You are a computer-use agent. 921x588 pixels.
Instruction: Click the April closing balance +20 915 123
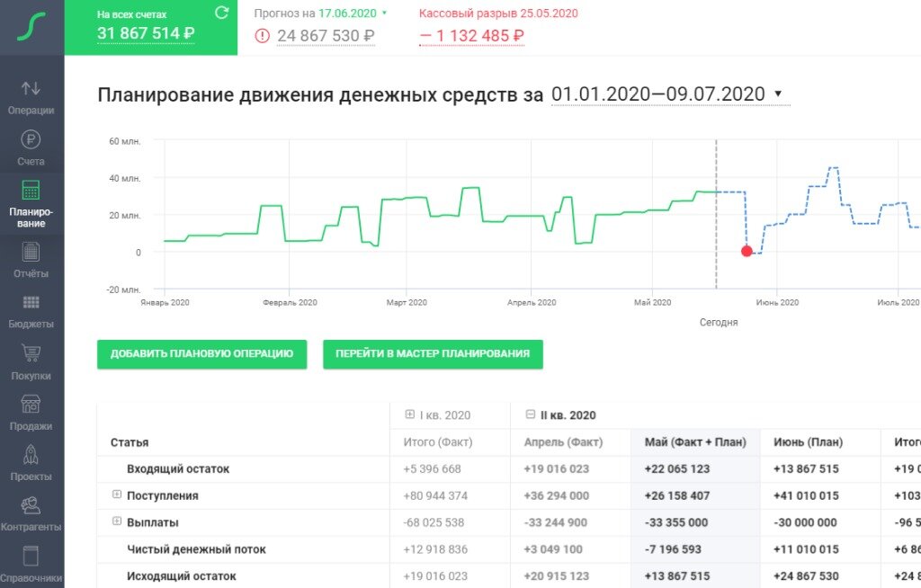coord(556,576)
